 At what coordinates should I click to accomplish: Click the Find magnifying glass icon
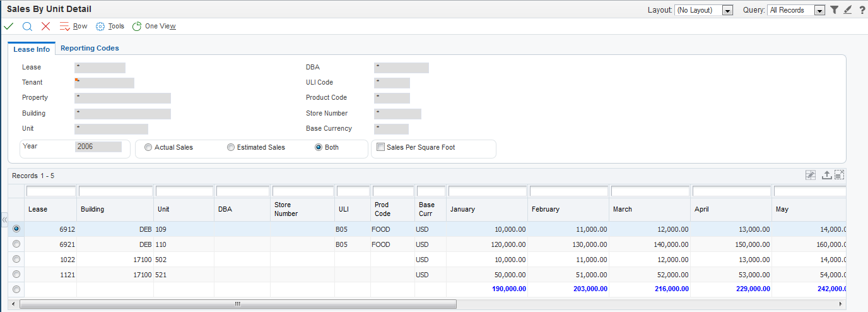[27, 27]
